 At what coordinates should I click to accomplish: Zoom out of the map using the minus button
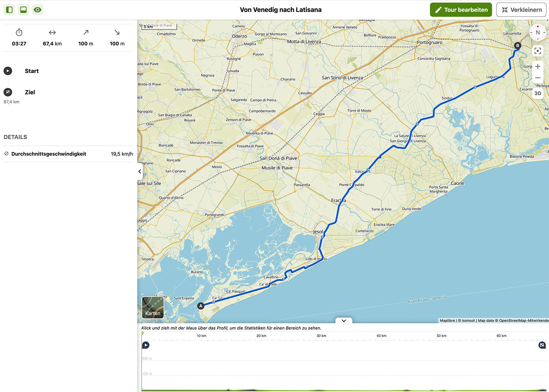click(537, 78)
